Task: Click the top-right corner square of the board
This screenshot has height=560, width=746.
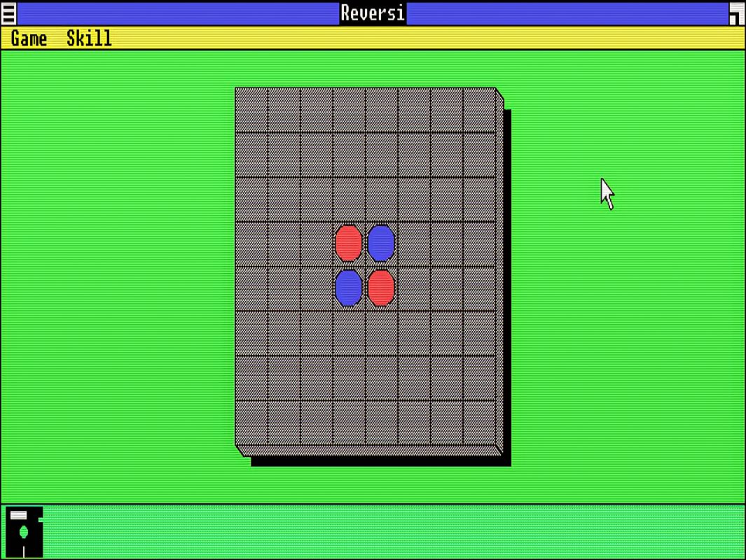Action: coord(480,108)
